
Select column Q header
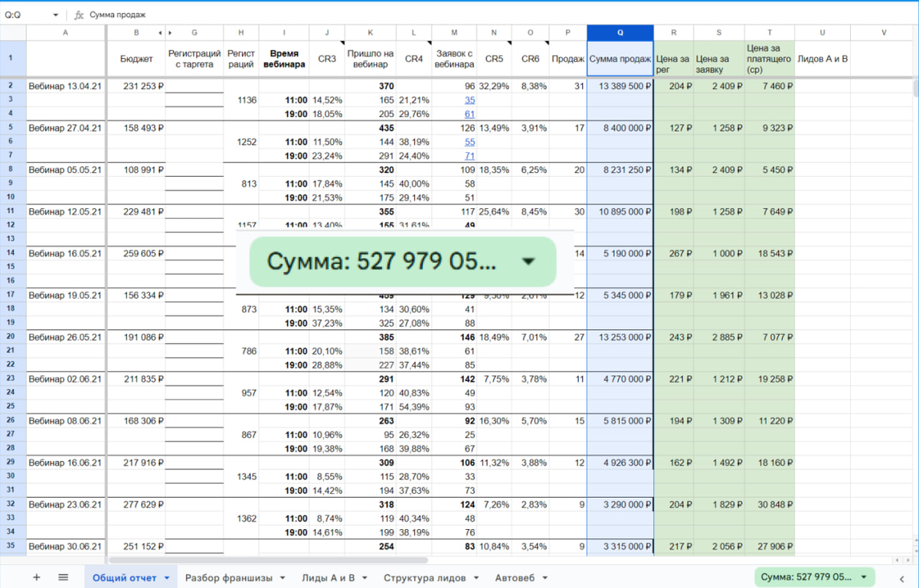[x=620, y=33]
